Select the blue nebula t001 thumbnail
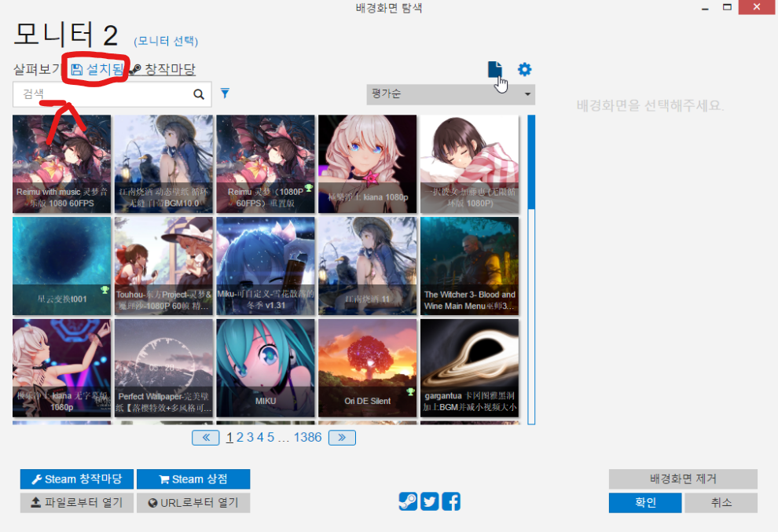This screenshot has height=532, width=778. pos(61,266)
